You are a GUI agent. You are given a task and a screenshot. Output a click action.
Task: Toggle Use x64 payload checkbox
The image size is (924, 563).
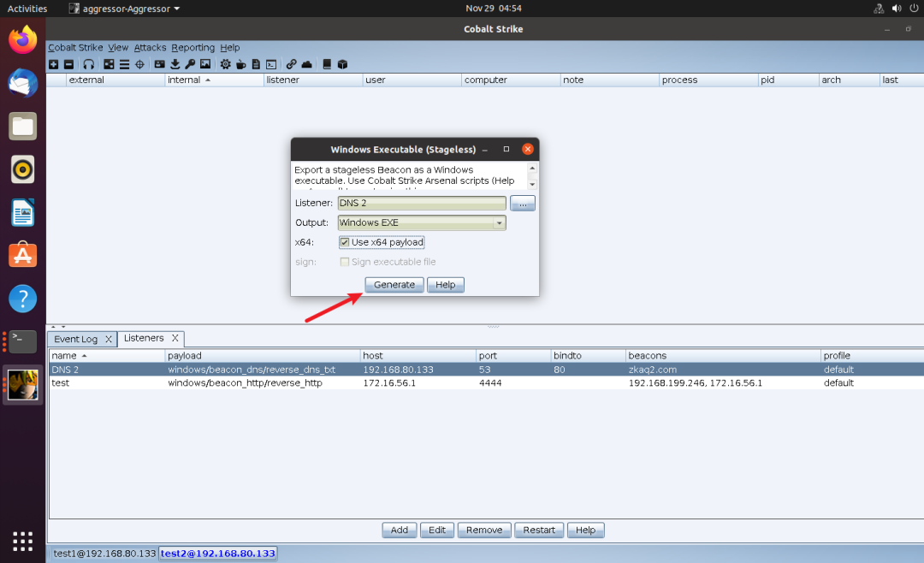[345, 242]
